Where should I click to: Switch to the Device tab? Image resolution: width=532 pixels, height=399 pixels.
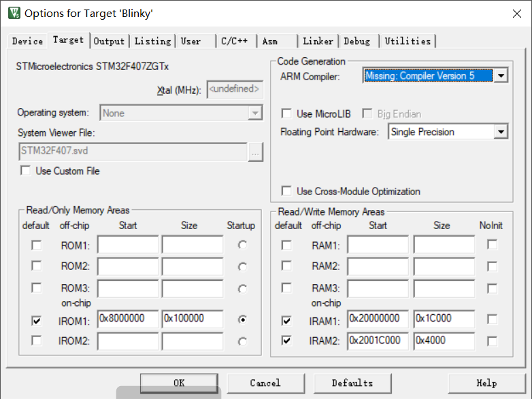[x=27, y=41]
